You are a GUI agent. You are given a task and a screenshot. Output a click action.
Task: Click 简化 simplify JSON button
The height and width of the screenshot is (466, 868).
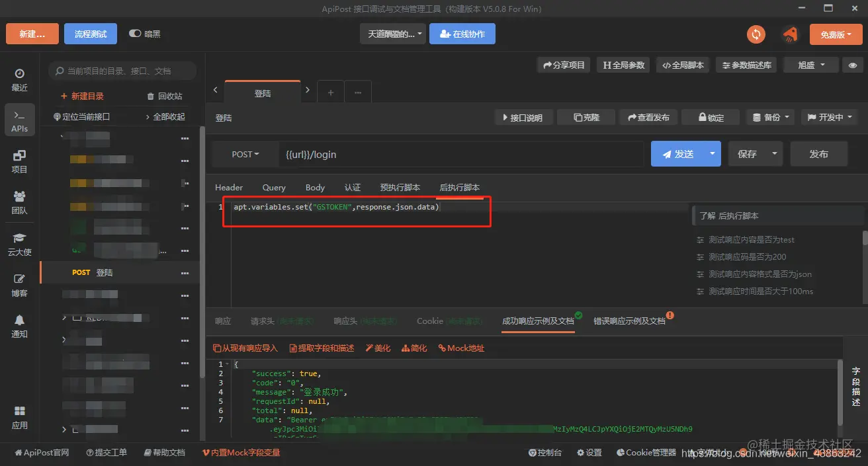(414, 348)
